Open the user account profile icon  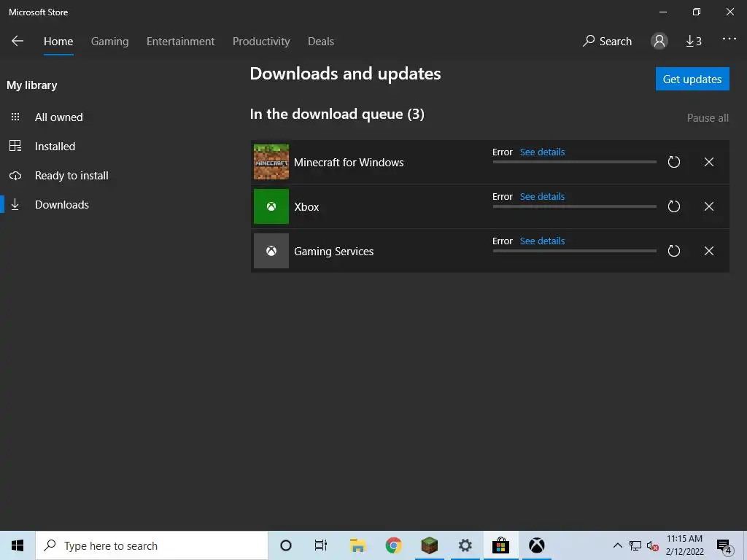[x=659, y=41]
